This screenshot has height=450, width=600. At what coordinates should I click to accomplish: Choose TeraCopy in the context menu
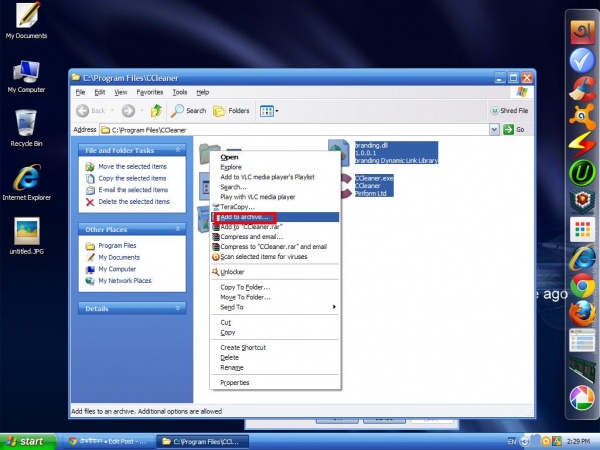275,207
